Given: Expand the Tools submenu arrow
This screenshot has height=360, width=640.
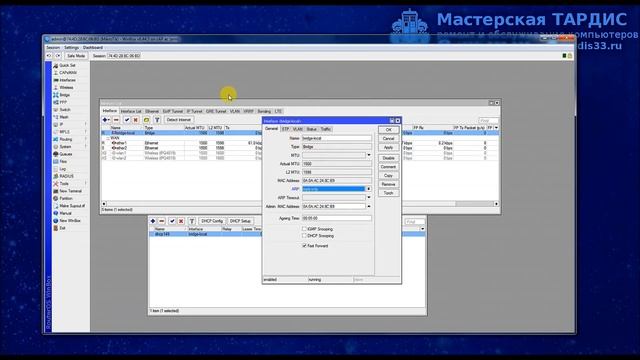Looking at the screenshot, I should pos(86,183).
